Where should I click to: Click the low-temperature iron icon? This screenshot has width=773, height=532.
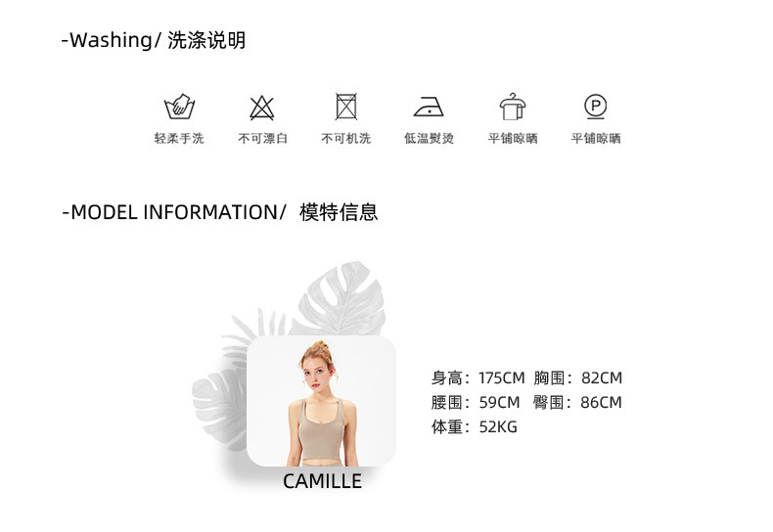[x=429, y=107]
